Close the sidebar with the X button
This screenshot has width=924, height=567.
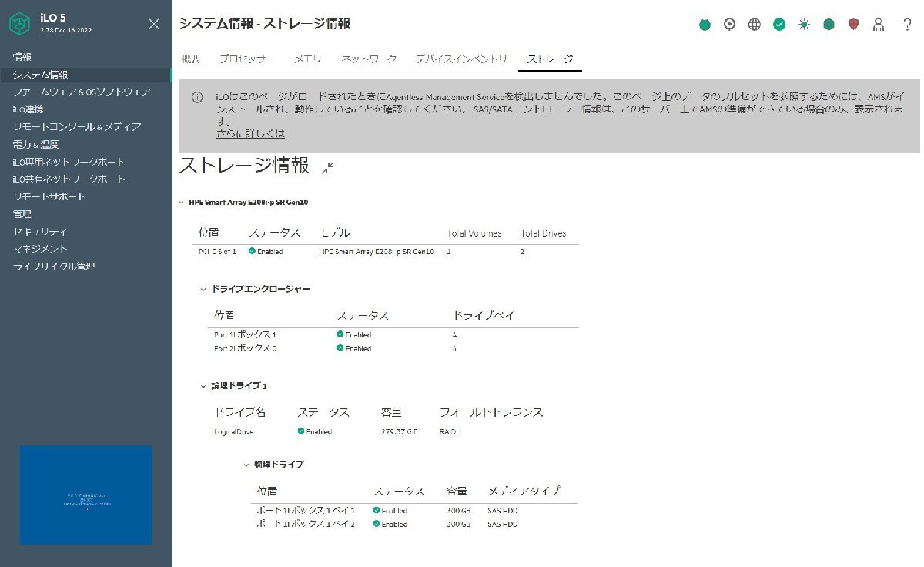[153, 24]
